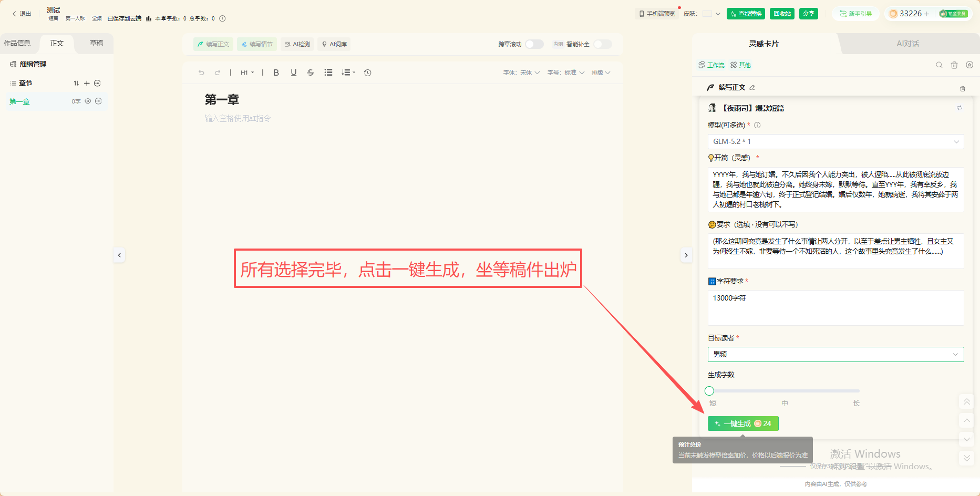The height and width of the screenshot is (496, 980).
Task: Click the 查找替换 button
Action: (x=746, y=14)
